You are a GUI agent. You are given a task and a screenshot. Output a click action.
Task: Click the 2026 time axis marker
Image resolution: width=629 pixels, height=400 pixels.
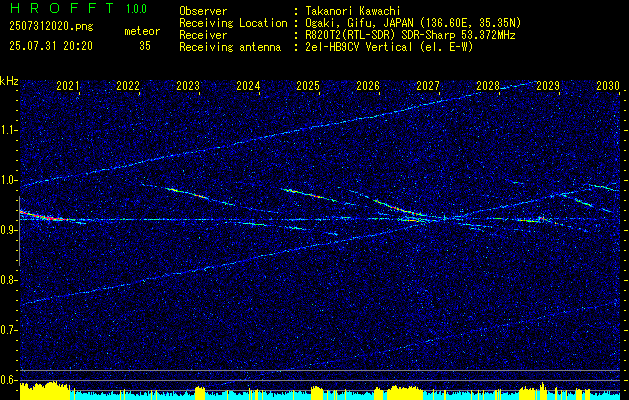pyautogui.click(x=368, y=86)
